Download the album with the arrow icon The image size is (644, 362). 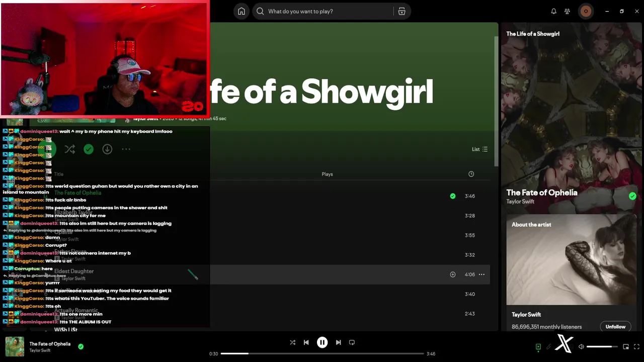[x=107, y=149]
